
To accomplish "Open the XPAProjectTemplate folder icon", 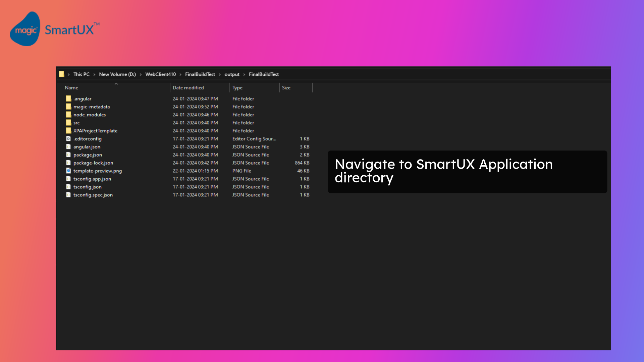I will click(68, 131).
